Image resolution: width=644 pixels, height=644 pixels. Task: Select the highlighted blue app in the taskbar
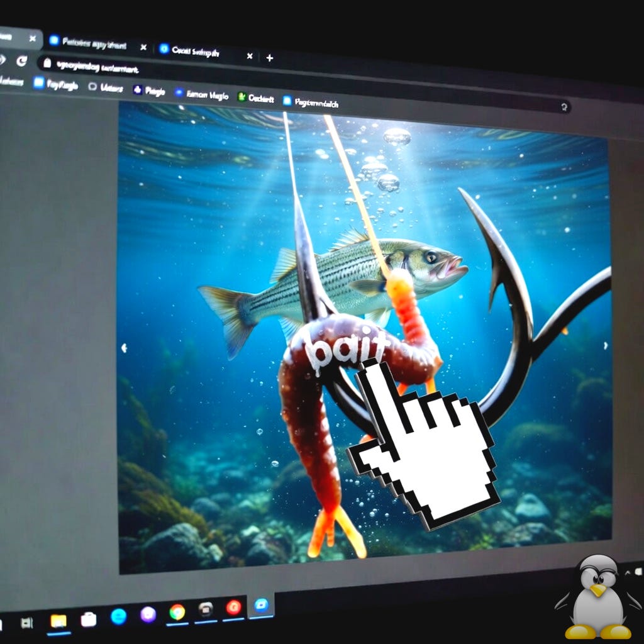point(261,605)
